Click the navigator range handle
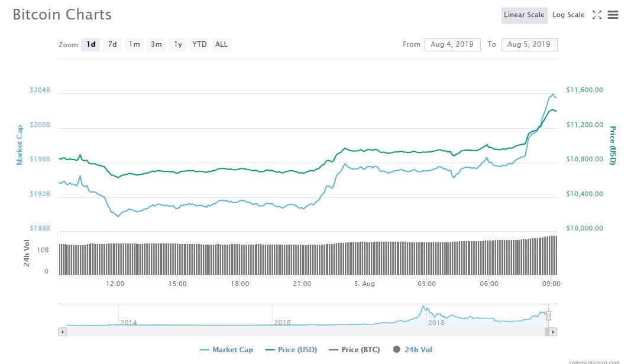 (548, 316)
